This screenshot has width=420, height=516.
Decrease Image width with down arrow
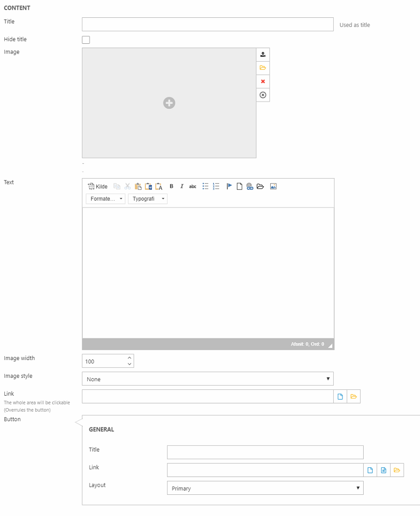(x=130, y=364)
